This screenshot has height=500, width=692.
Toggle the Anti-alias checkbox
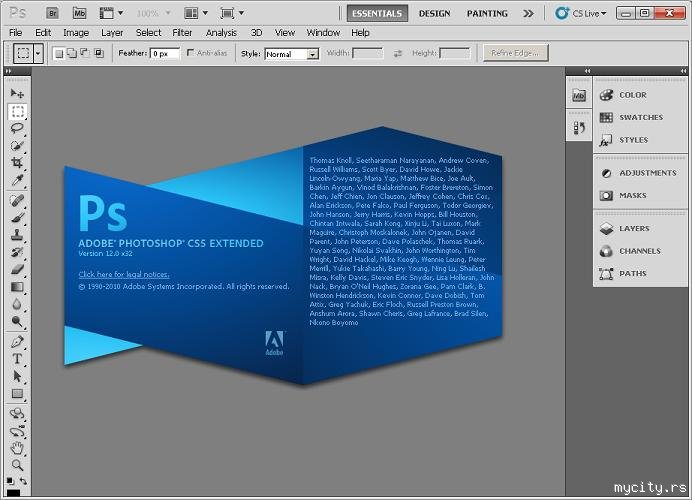click(190, 53)
